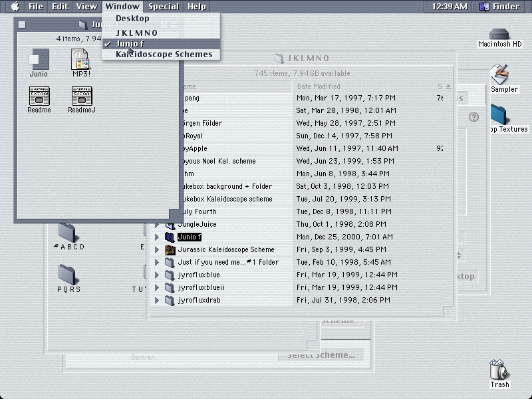Image resolution: width=532 pixels, height=399 pixels.
Task: Open the View menu
Action: (x=86, y=7)
